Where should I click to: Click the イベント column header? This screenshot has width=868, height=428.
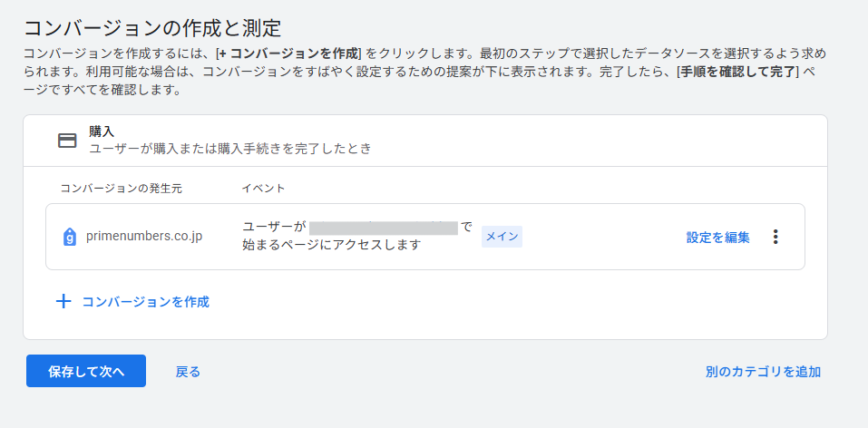263,188
